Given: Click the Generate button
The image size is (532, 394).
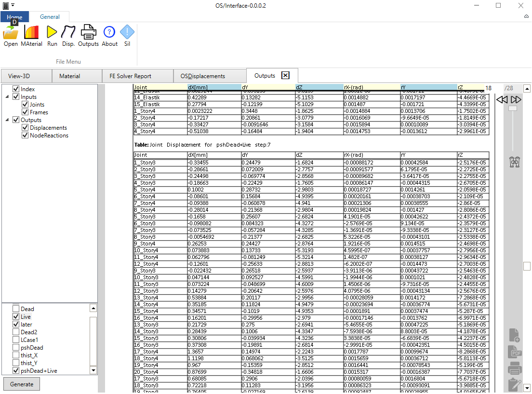Looking at the screenshot, I should (21, 384).
